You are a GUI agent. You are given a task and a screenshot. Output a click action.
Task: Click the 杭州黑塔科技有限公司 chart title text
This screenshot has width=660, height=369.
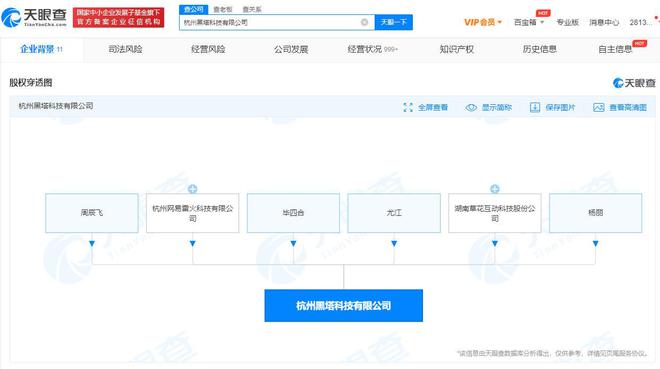point(56,106)
